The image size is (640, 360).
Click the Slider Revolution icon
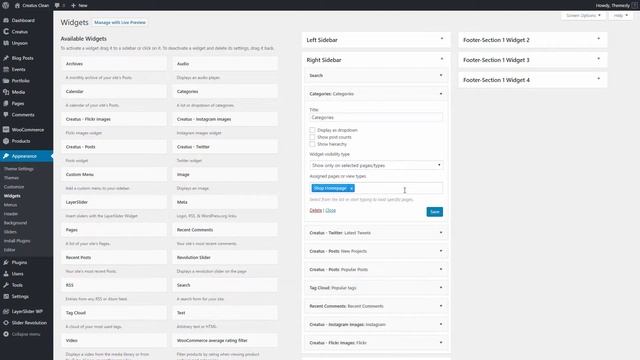click(x=6, y=322)
